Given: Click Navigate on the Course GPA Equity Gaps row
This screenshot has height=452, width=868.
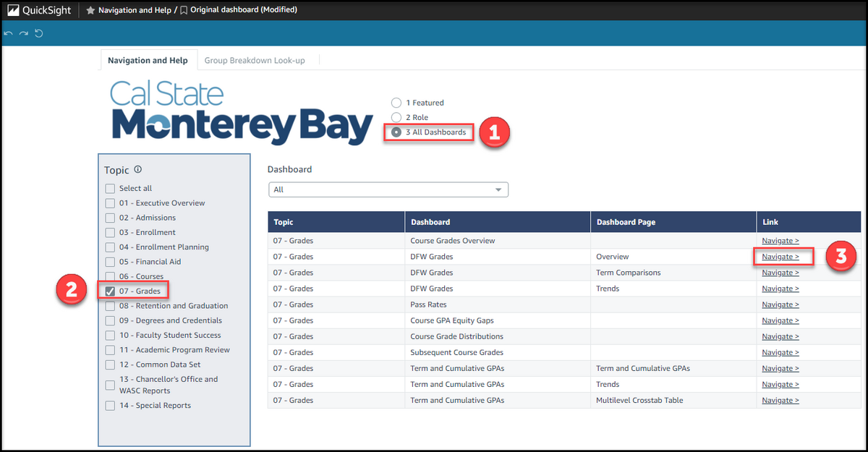Looking at the screenshot, I should pos(780,320).
